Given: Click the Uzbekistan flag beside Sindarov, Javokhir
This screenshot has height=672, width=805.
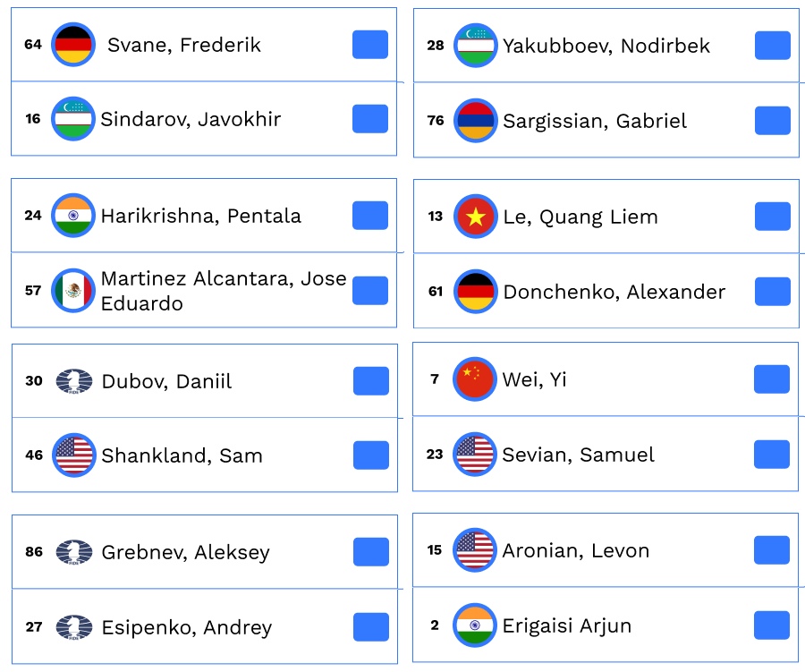Looking at the screenshot, I should pyautogui.click(x=73, y=119).
